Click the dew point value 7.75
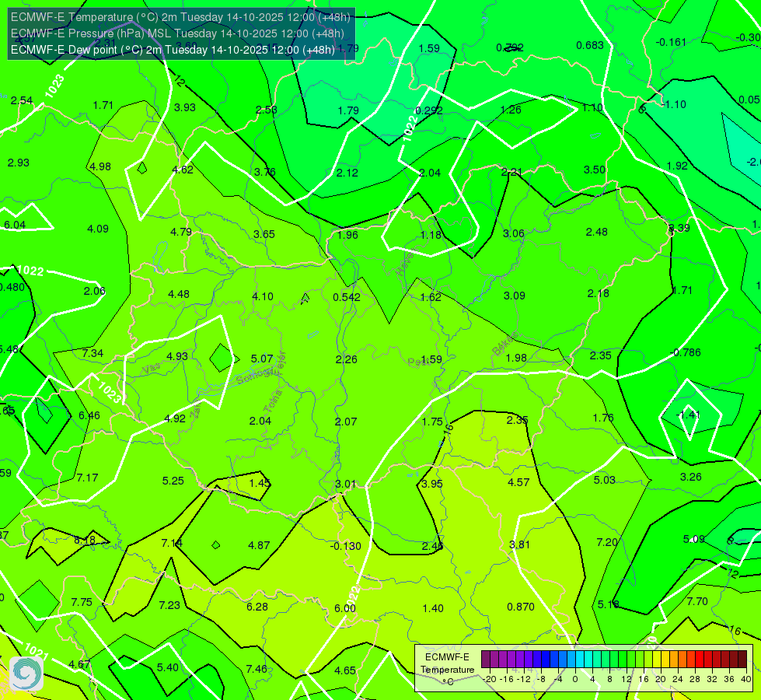Screen dimensions: 761x700 [82, 602]
